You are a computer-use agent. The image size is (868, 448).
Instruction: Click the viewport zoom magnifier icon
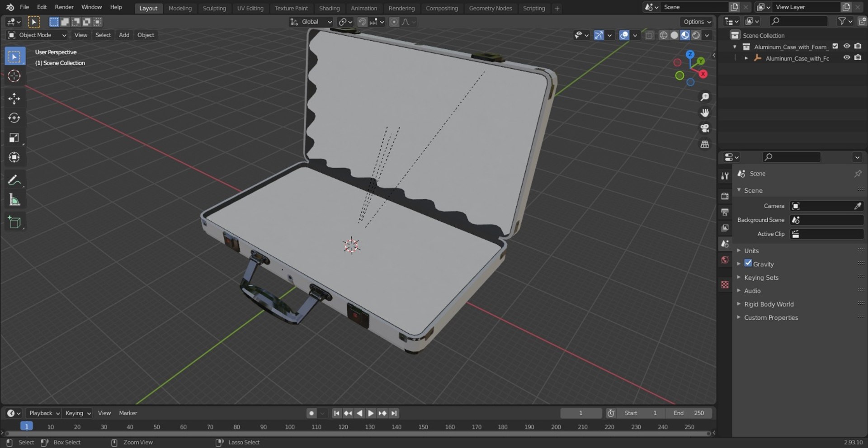[x=704, y=97]
